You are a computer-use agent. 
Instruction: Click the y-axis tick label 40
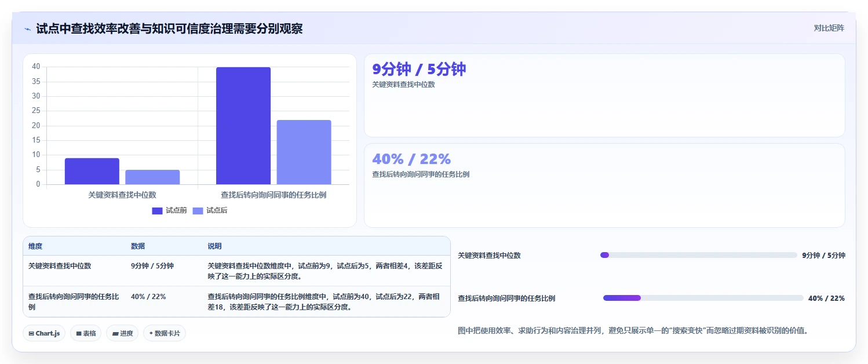tap(36, 67)
